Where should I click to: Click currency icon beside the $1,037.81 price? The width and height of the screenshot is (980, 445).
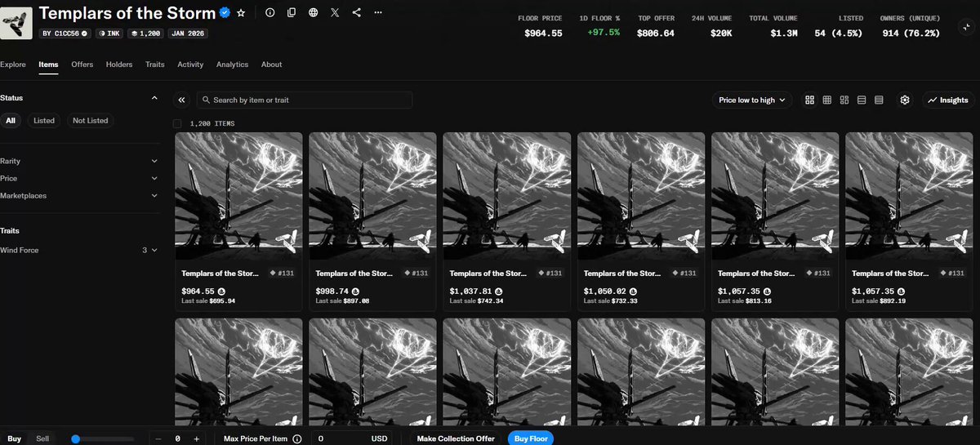(498, 291)
